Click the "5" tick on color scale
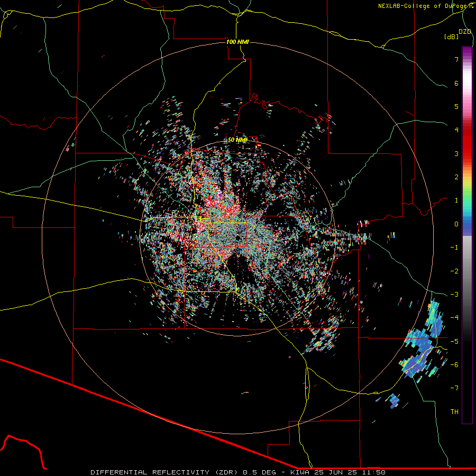The height and width of the screenshot is (476, 476). pos(456,106)
